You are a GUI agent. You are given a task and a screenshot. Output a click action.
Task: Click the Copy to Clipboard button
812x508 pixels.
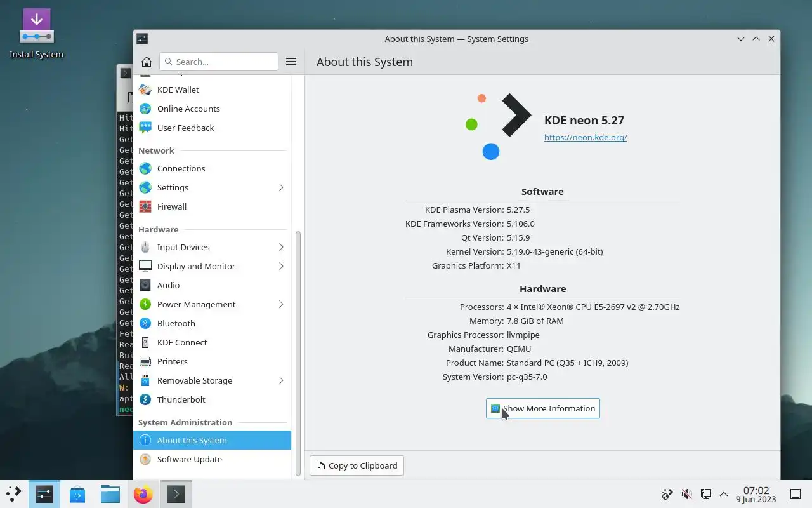click(357, 465)
